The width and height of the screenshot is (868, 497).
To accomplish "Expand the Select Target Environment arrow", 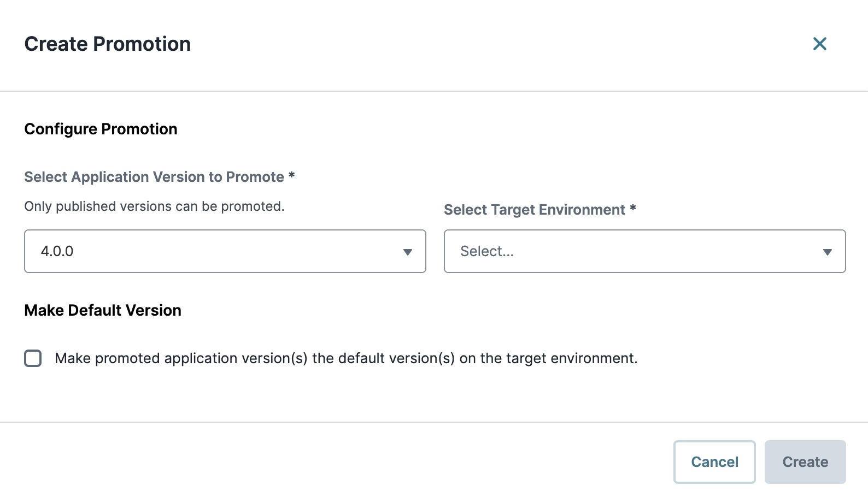I will coord(827,252).
